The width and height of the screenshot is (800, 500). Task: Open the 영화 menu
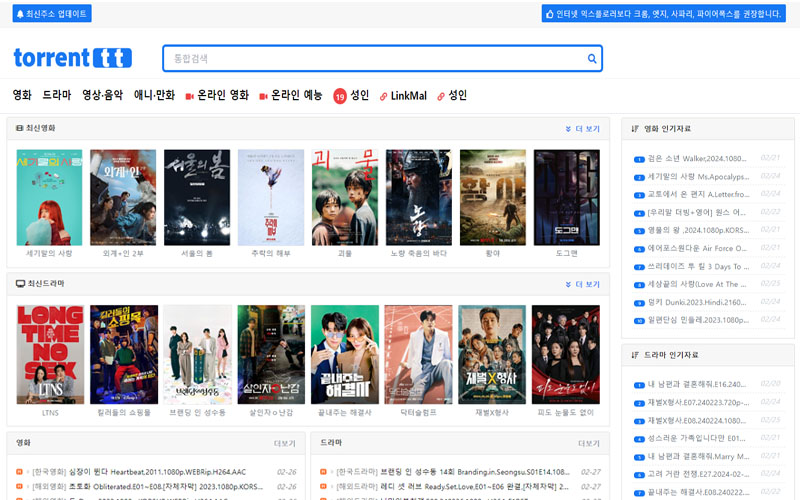click(22, 95)
